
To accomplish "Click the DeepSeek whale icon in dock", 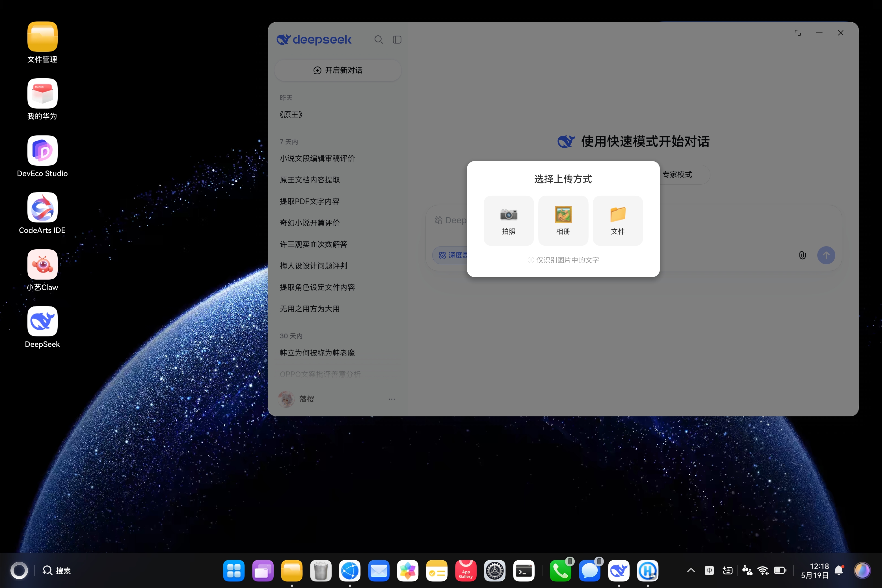I will tap(619, 570).
